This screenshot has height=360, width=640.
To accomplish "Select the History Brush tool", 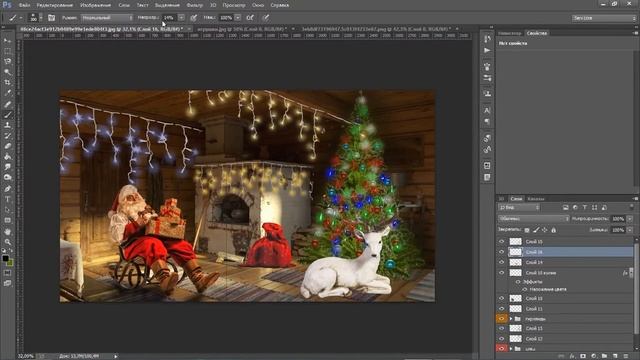I will [x=7, y=136].
